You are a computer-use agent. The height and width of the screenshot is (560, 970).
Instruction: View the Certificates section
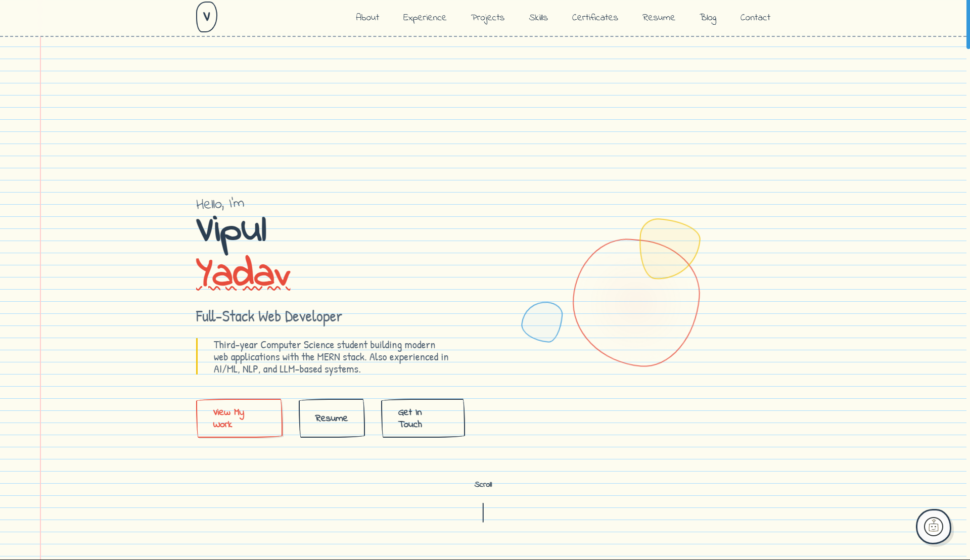594,17
